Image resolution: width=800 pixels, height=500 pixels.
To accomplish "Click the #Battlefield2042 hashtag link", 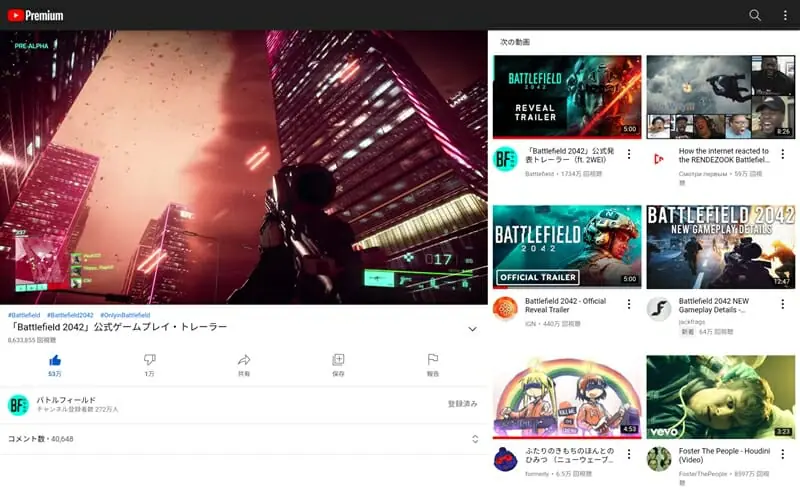I will (x=70, y=315).
